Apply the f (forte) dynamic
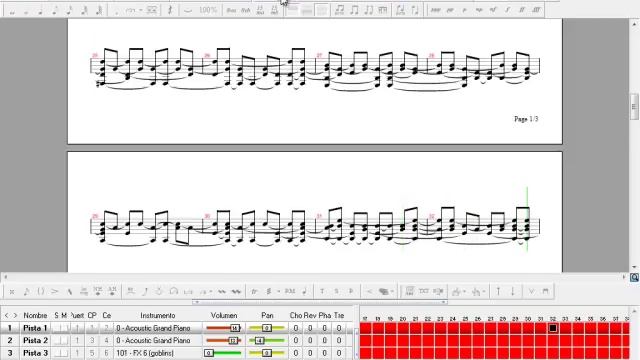 tap(507, 10)
